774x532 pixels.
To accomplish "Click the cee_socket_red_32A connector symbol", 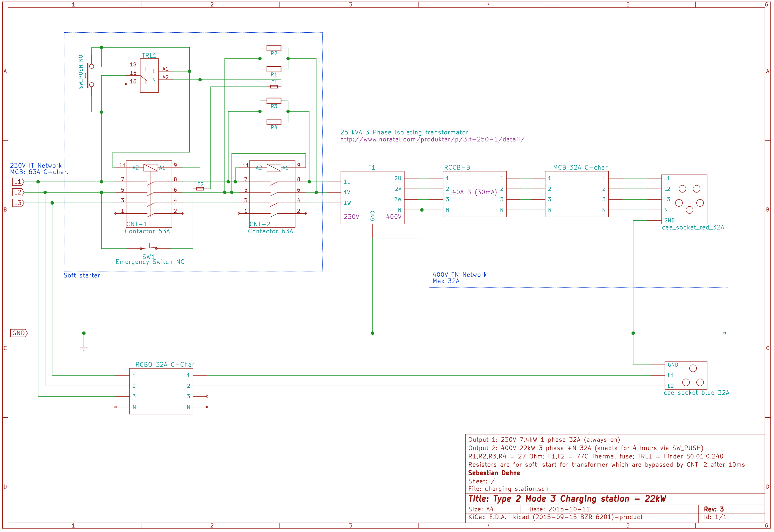I will [x=684, y=199].
